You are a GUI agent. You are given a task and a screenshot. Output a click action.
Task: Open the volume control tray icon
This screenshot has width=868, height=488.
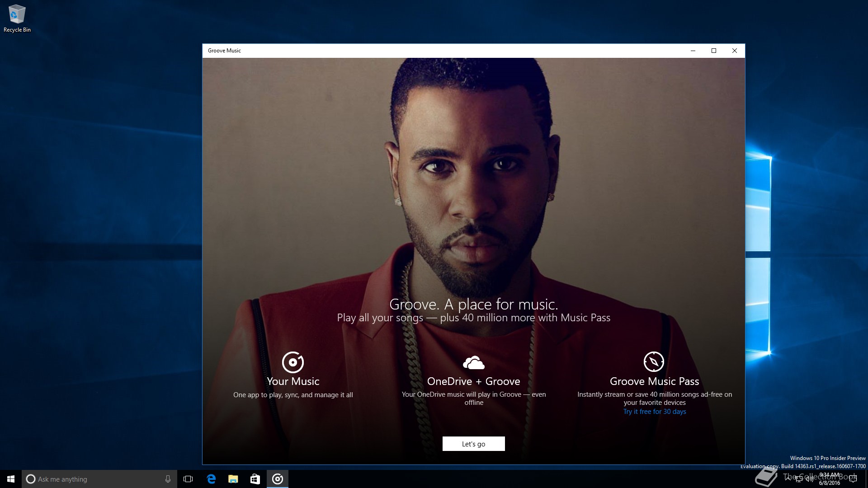pyautogui.click(x=810, y=479)
